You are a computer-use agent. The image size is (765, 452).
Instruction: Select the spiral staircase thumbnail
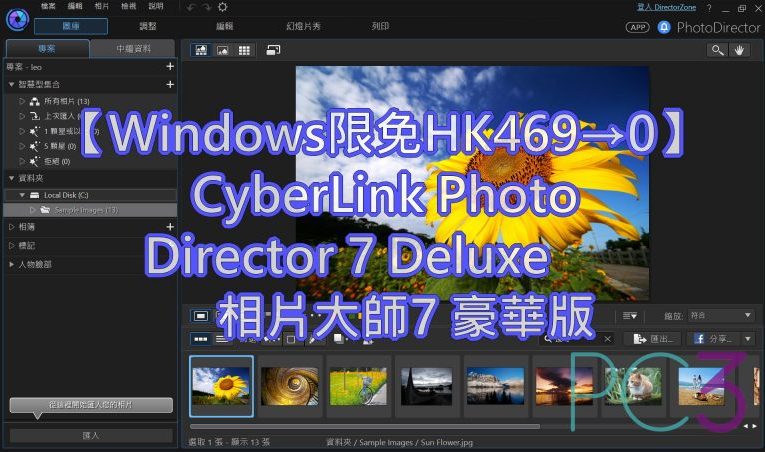pyautogui.click(x=290, y=386)
